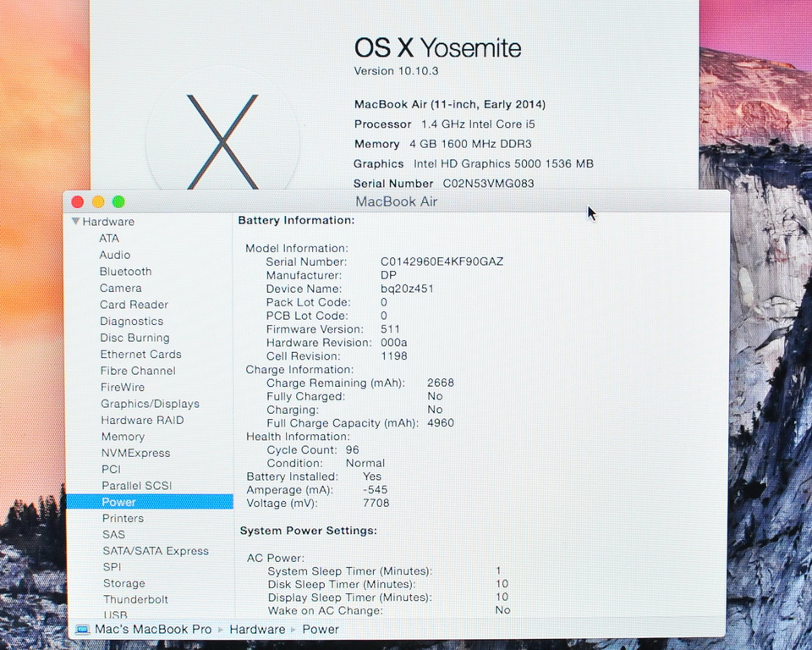Select Audio in the sidebar
This screenshot has height=650, width=812.
click(115, 255)
